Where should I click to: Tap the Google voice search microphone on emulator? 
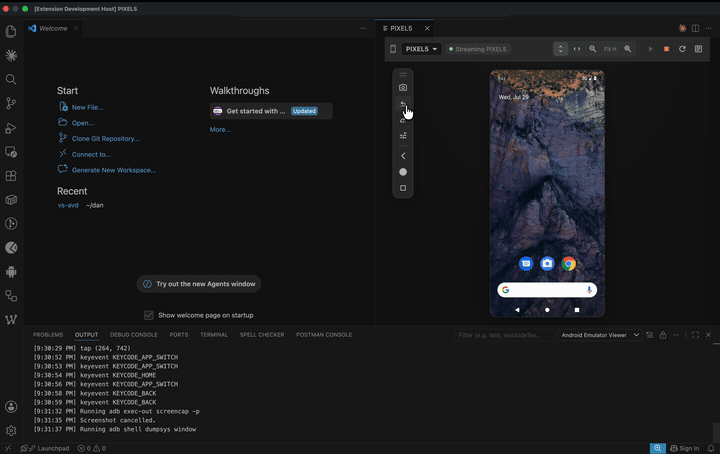(x=589, y=290)
